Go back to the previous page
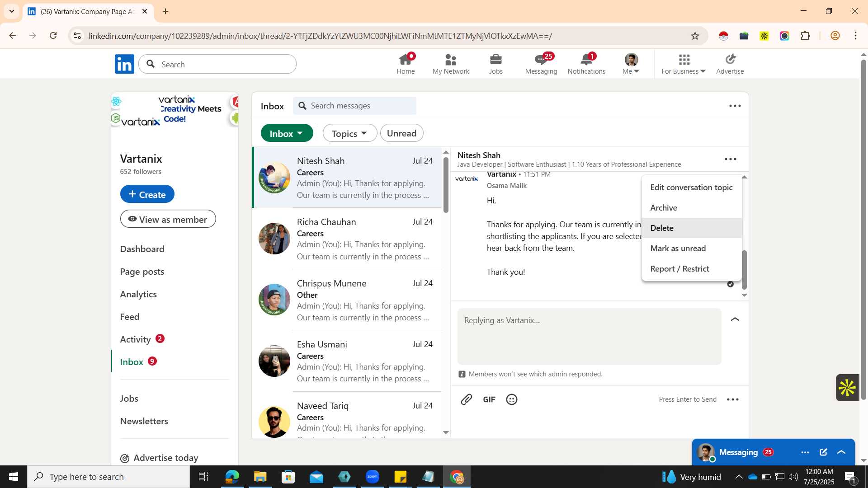The height and width of the screenshot is (488, 868). click(x=13, y=36)
